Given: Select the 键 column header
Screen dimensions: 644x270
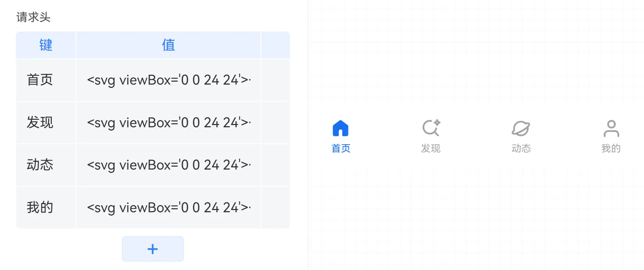Looking at the screenshot, I should coord(46,45).
